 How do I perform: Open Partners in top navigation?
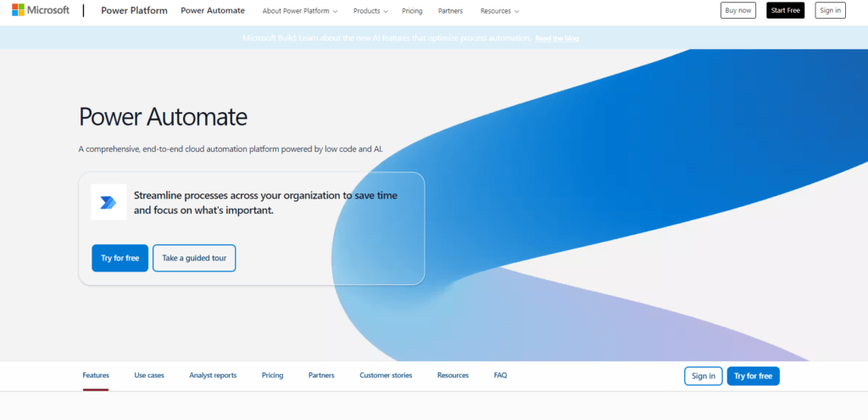pos(451,11)
